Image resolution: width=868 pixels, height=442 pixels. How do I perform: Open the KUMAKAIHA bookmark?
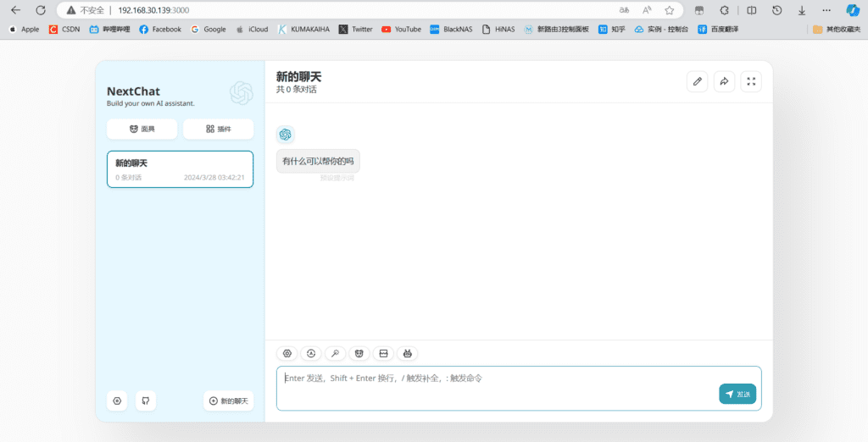point(303,30)
